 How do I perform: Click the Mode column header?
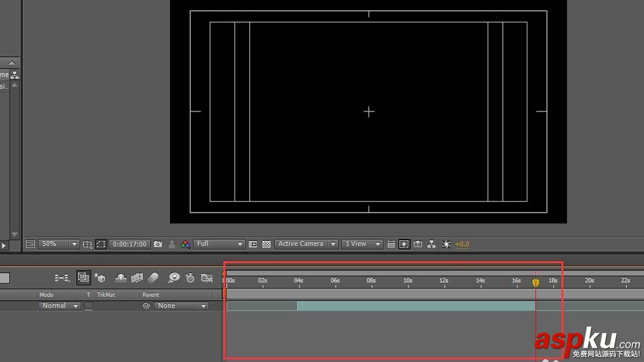point(46,294)
